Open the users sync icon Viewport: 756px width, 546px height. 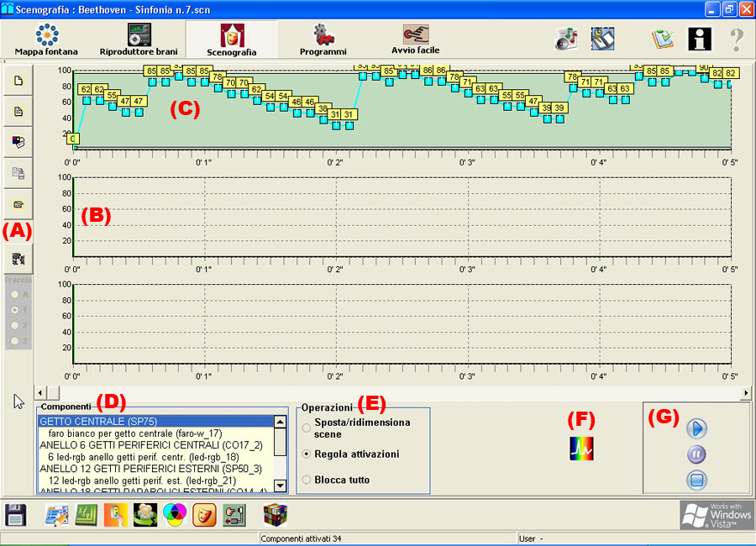pyautogui.click(x=145, y=515)
